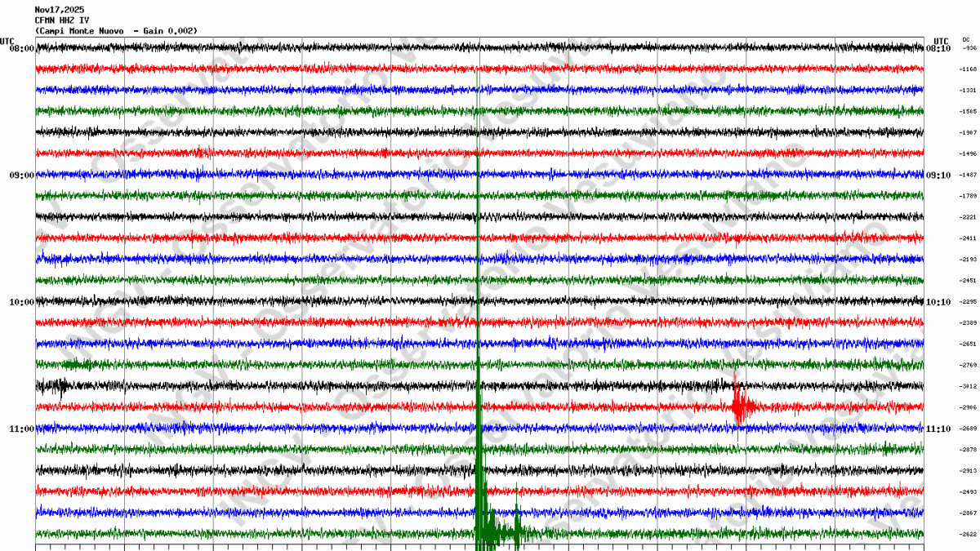This screenshot has height=551, width=980.
Task: Click the 10:10 time label on the right
Action: click(938, 302)
